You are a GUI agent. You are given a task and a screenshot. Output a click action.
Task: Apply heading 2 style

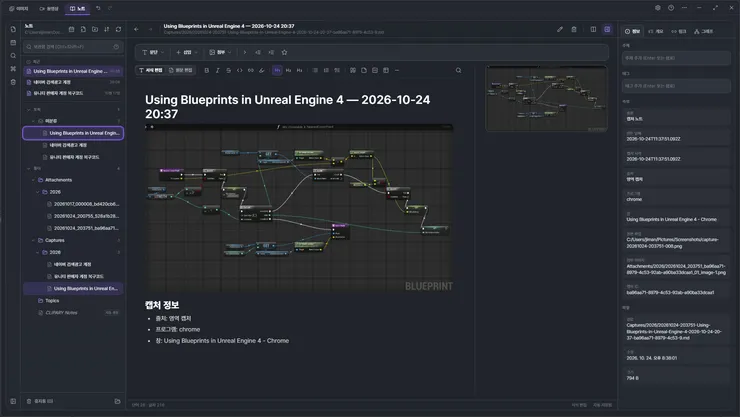[x=288, y=70]
